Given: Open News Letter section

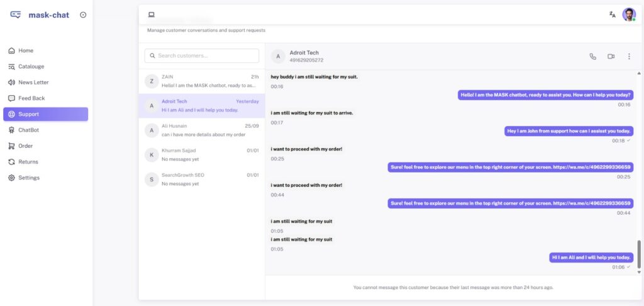Looking at the screenshot, I should point(33,82).
